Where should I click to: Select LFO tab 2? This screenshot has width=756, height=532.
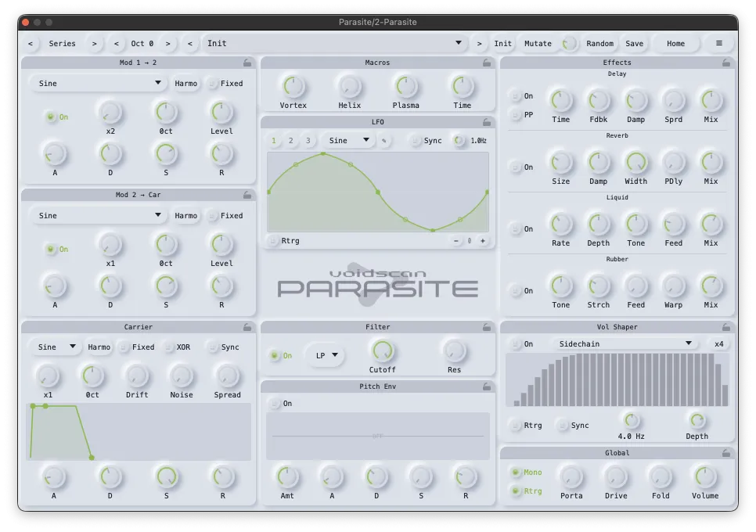click(290, 141)
